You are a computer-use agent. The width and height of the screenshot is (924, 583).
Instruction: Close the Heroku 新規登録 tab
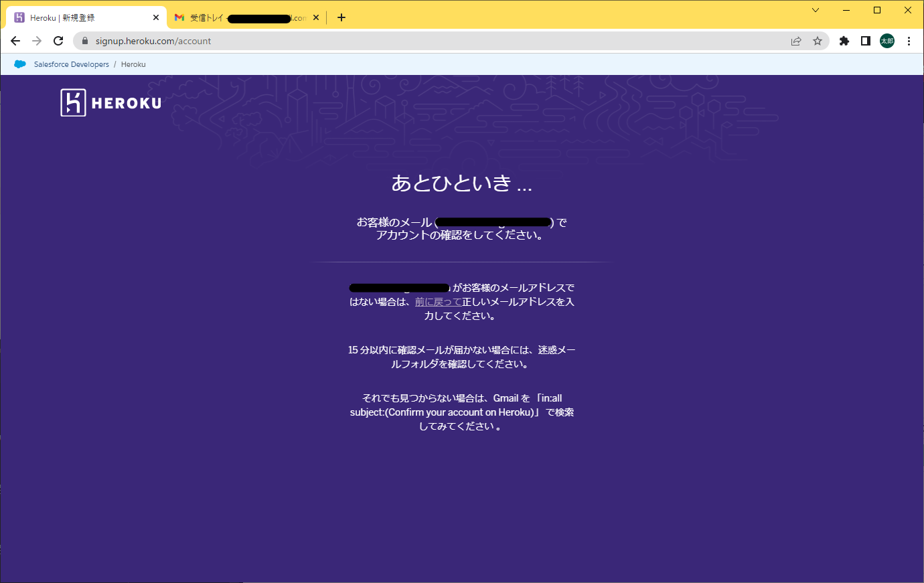pyautogui.click(x=156, y=17)
